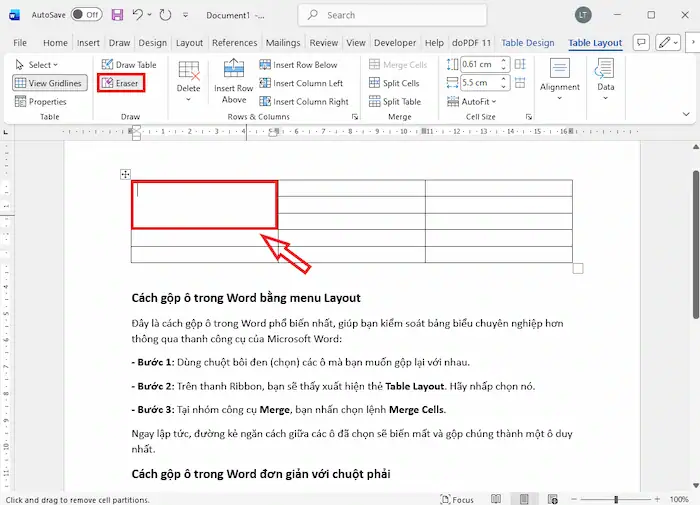Open the Draw tab

[x=119, y=43]
